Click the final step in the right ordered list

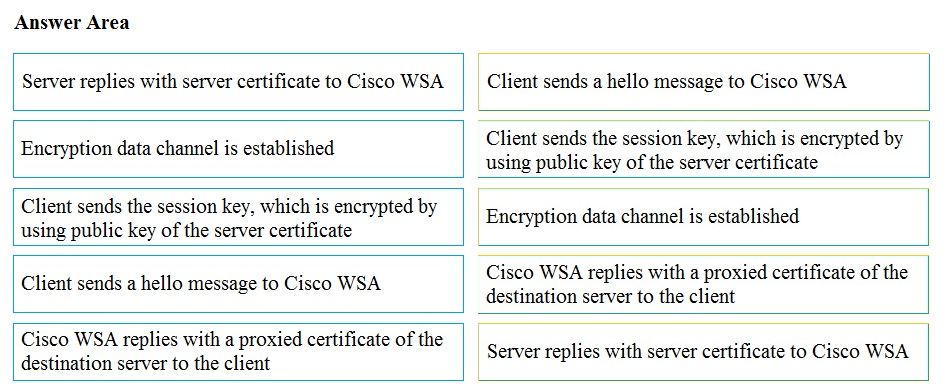(x=704, y=352)
